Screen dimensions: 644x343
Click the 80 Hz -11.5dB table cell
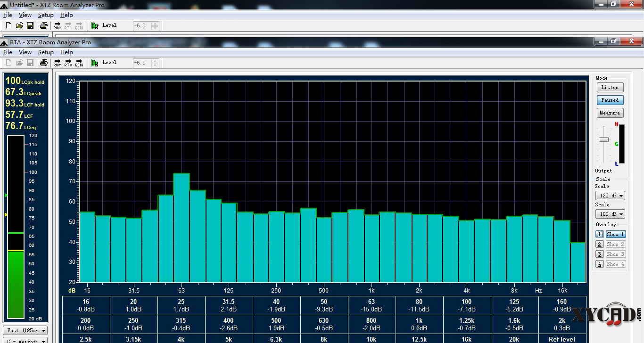(x=419, y=305)
